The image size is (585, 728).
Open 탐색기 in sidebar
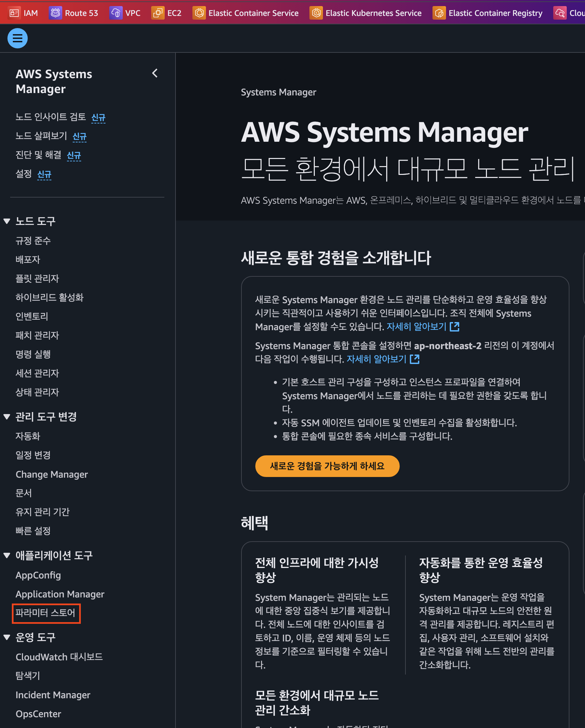tap(28, 676)
